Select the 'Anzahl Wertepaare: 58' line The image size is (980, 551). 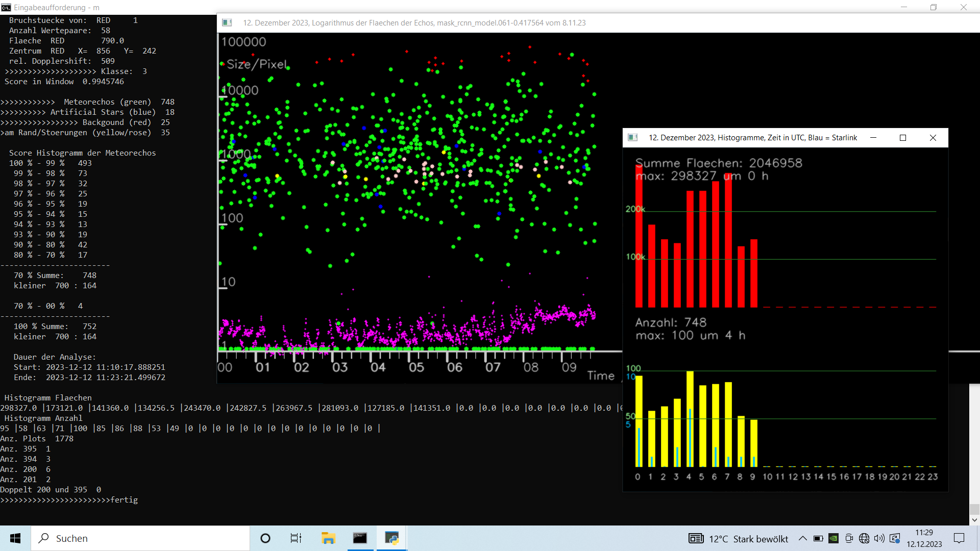[x=60, y=31]
